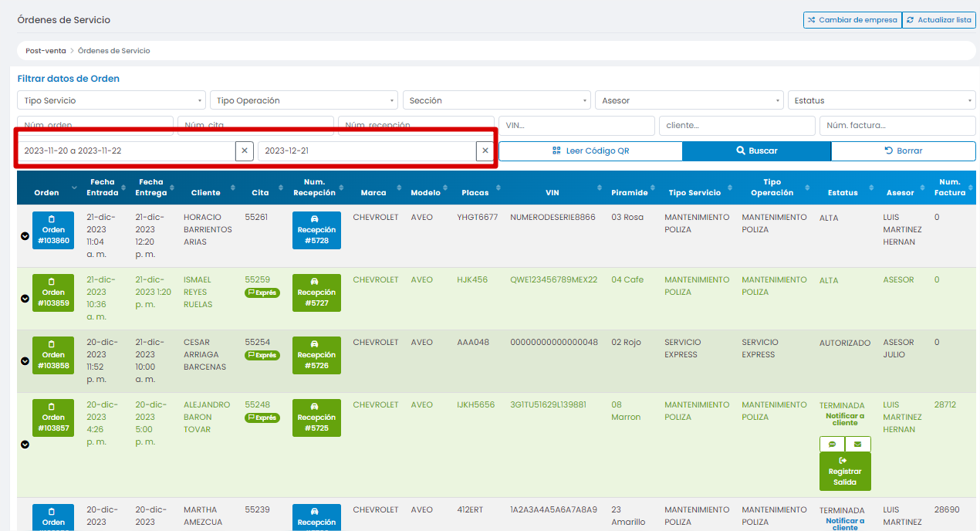The image size is (980, 531).
Task: Click Notificar a cliente for order #103857
Action: 845,419
